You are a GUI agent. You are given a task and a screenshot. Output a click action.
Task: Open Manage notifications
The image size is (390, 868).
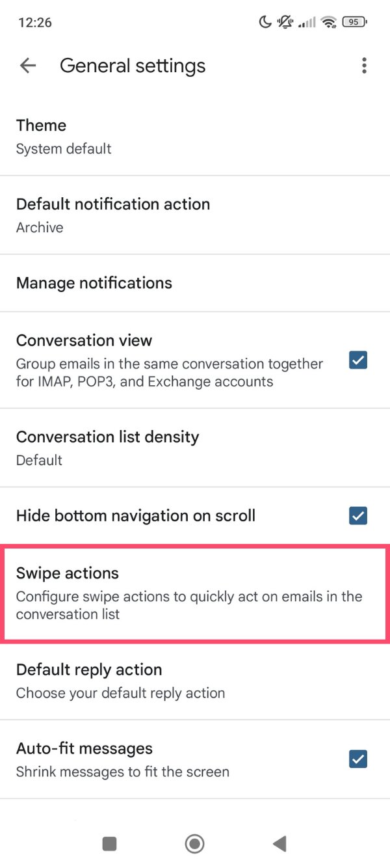(130, 283)
